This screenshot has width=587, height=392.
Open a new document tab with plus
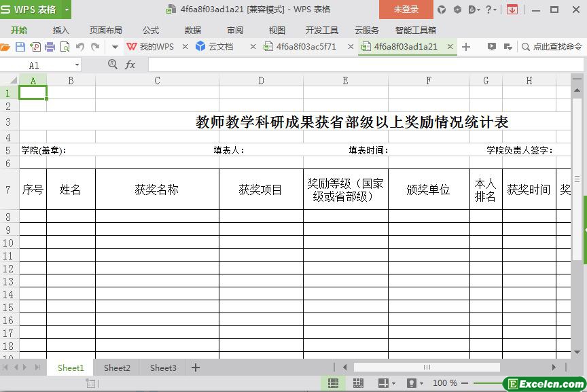[x=466, y=47]
